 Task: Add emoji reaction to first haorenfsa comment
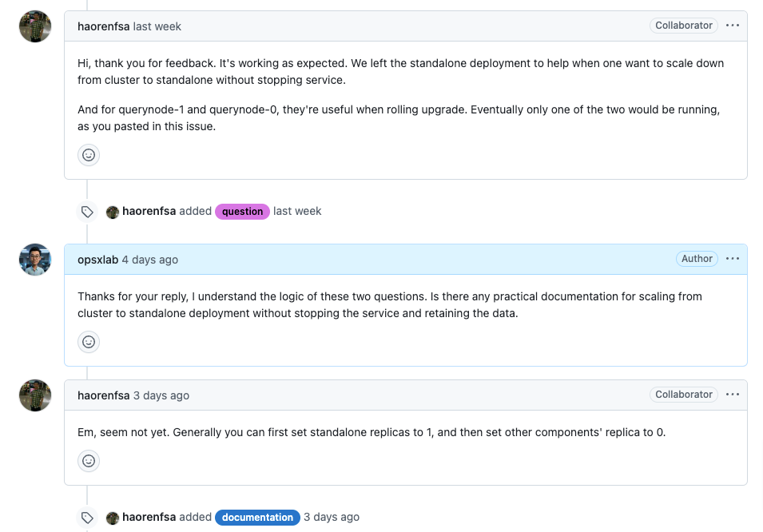[x=89, y=155]
